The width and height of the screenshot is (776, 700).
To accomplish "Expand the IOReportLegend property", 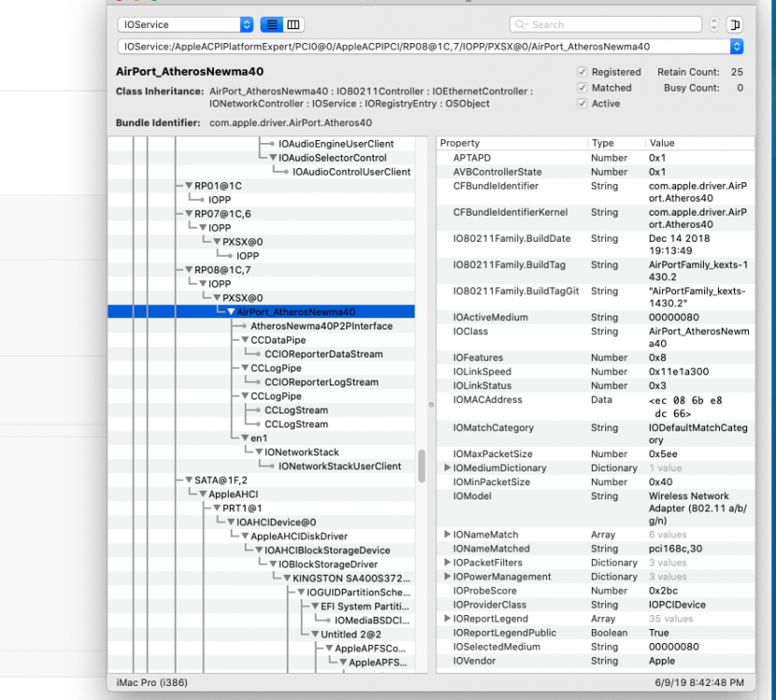I will [447, 619].
